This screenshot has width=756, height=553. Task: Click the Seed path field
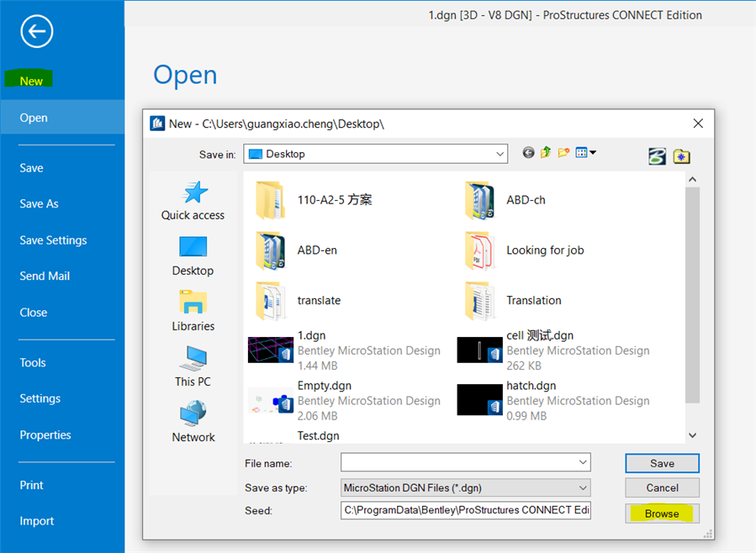(x=465, y=510)
